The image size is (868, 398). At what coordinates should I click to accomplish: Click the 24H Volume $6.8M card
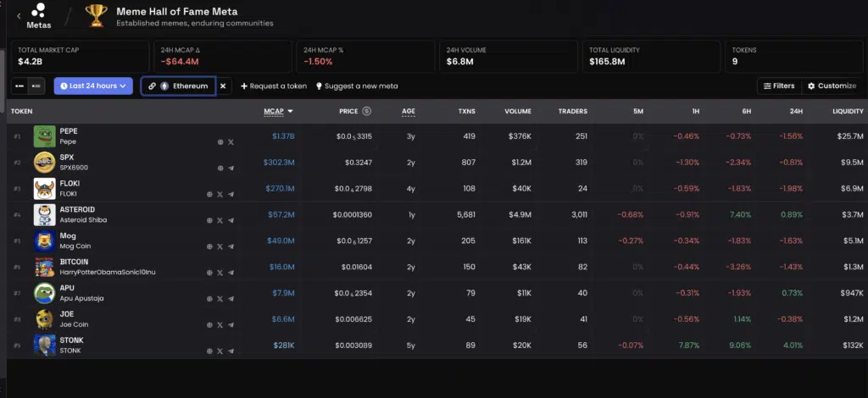(x=509, y=56)
